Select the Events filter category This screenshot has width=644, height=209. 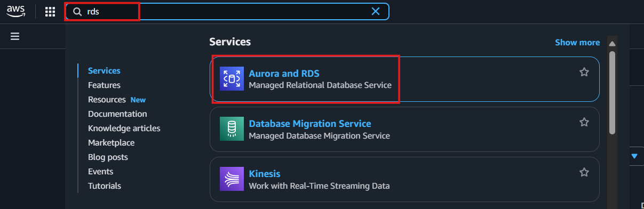[x=100, y=171]
